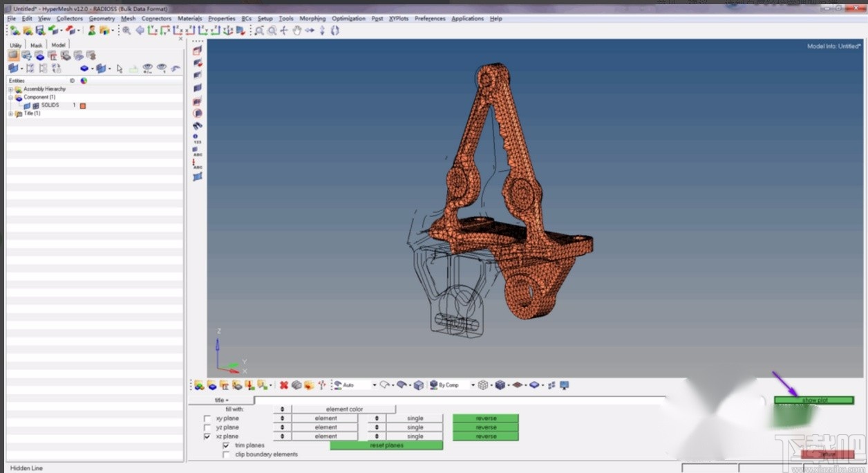
Task: Click the reset planes button
Action: (x=386, y=445)
